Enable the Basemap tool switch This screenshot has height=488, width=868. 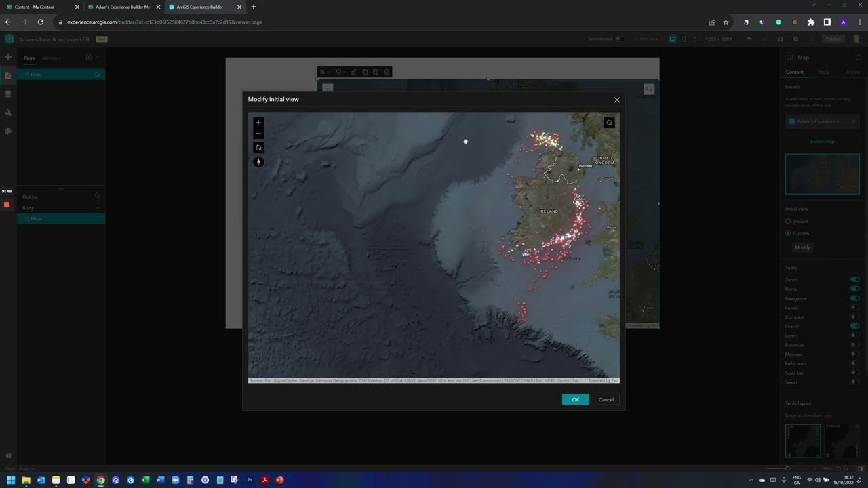[855, 345]
